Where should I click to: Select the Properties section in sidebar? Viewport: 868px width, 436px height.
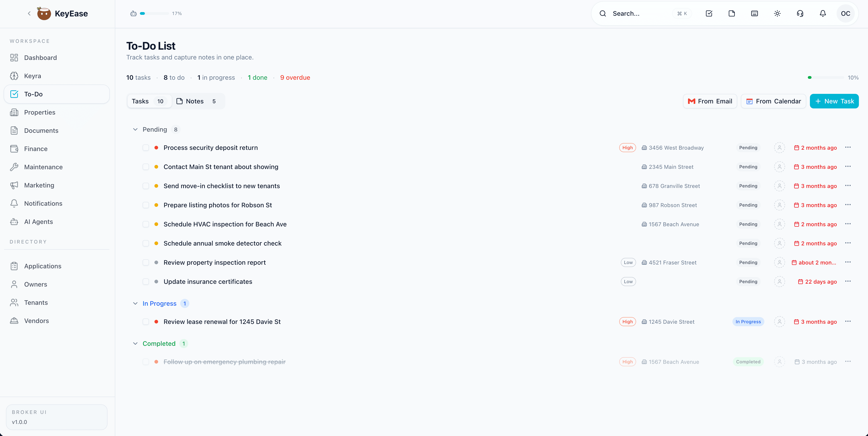pyautogui.click(x=40, y=112)
